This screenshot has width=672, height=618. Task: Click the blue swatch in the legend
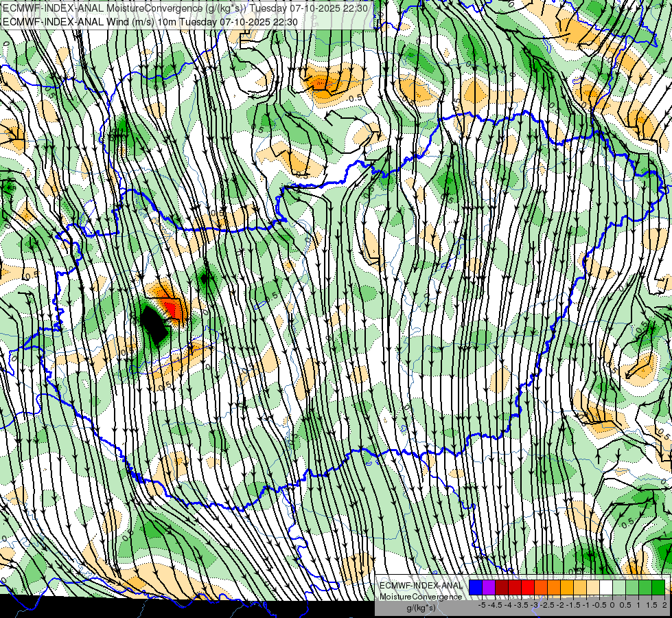point(476,587)
